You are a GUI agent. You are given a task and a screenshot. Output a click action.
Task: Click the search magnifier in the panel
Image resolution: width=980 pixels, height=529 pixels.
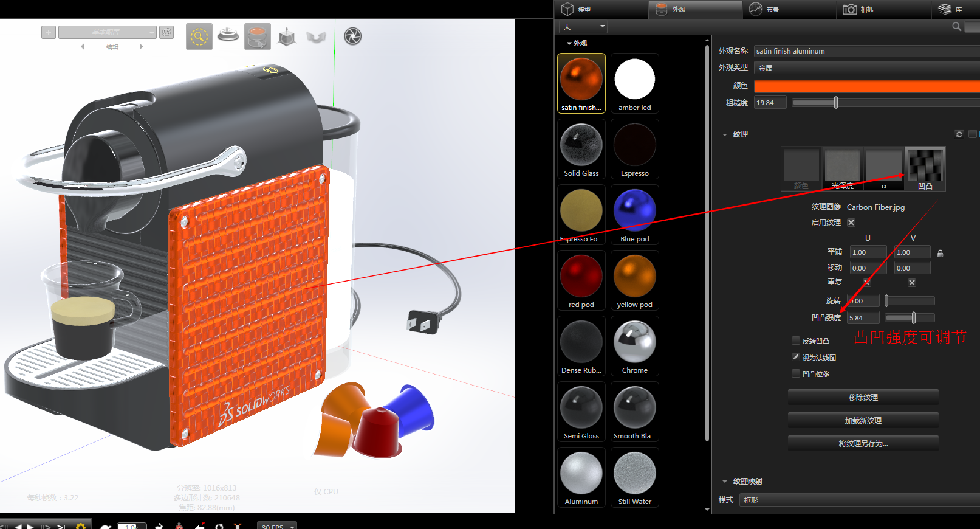click(956, 27)
